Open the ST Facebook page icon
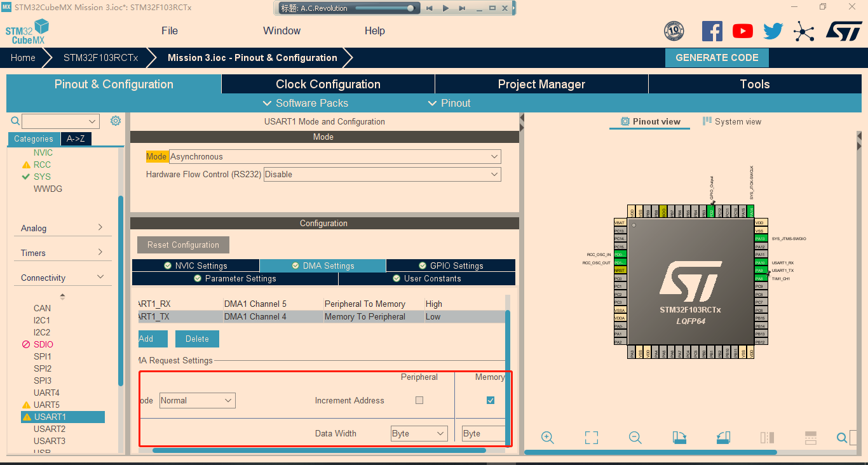868x465 pixels. point(712,31)
